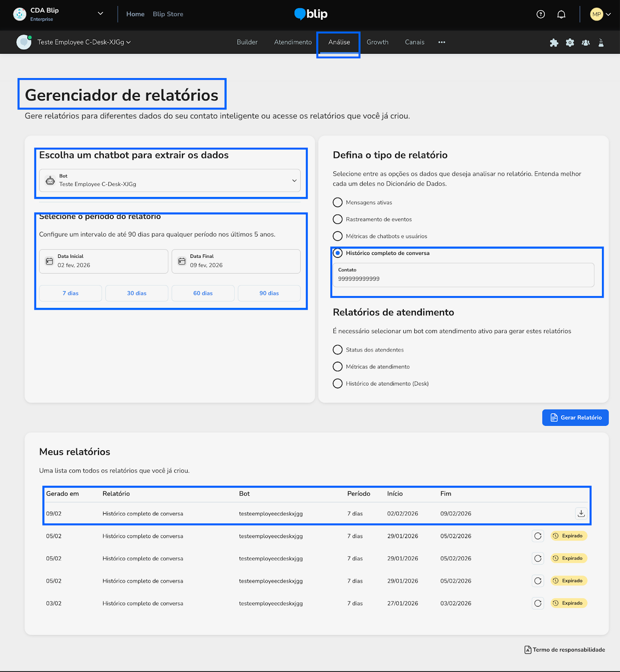Open the settings gear icon
Image resolution: width=620 pixels, height=672 pixels.
point(570,42)
